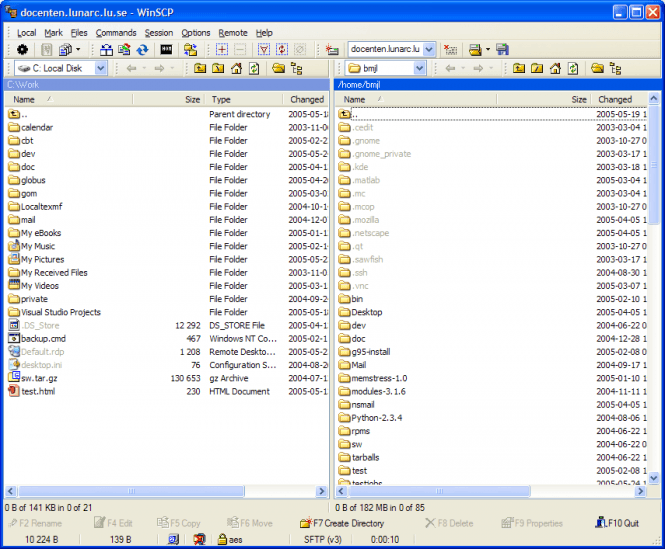Open Preferences with the gear icon
The image size is (665, 549).
22,50
